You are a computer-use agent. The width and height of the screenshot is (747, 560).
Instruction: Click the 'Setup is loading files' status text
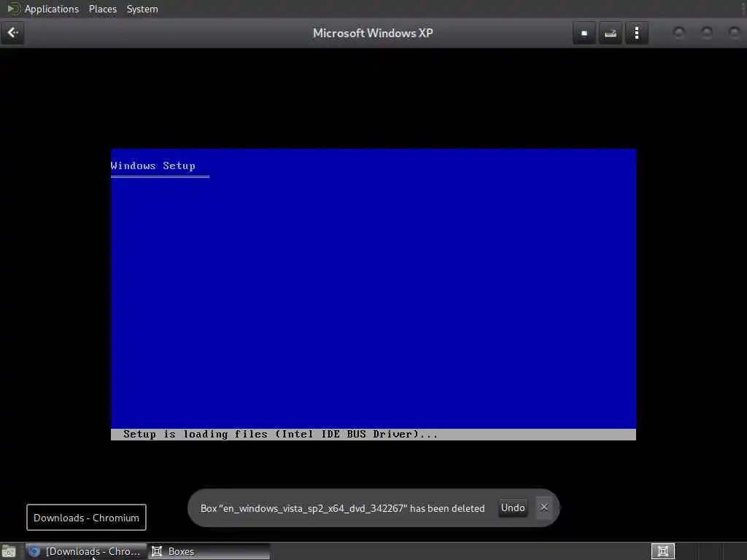280,435
